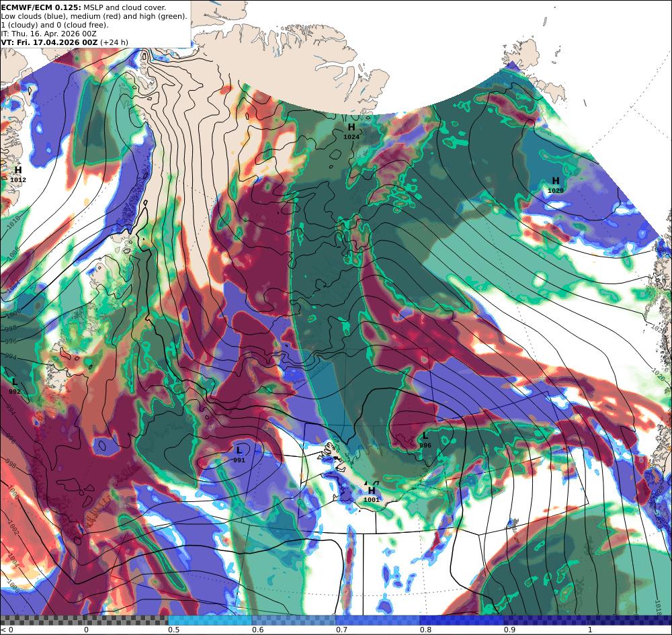Click the 0.7 to 0.8 colorbar swatch

(377, 620)
